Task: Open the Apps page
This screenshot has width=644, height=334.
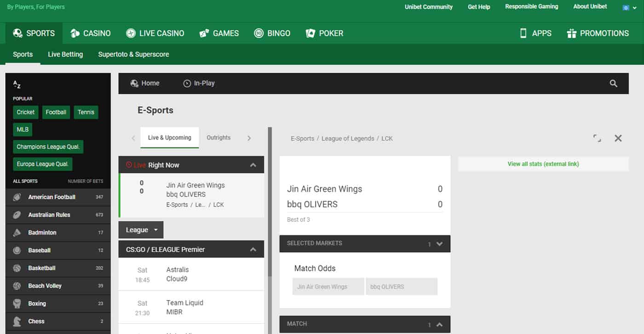Action: click(x=535, y=33)
